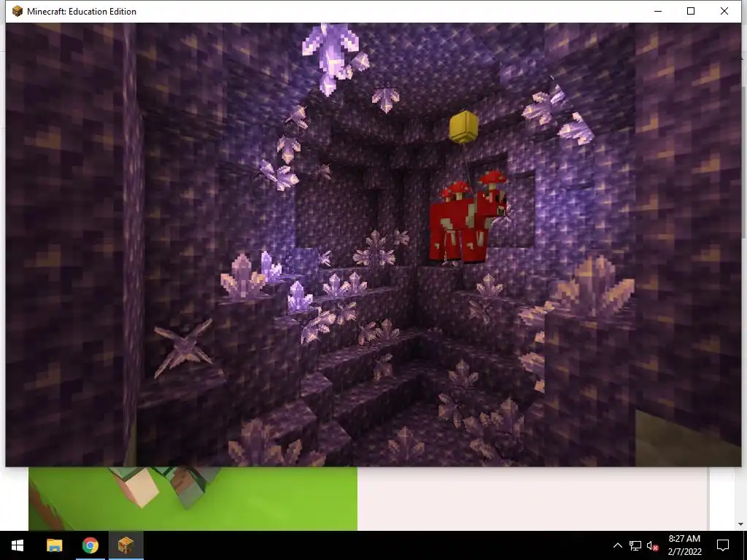Open network status tray icon
The width and height of the screenshot is (747, 560).
click(635, 545)
